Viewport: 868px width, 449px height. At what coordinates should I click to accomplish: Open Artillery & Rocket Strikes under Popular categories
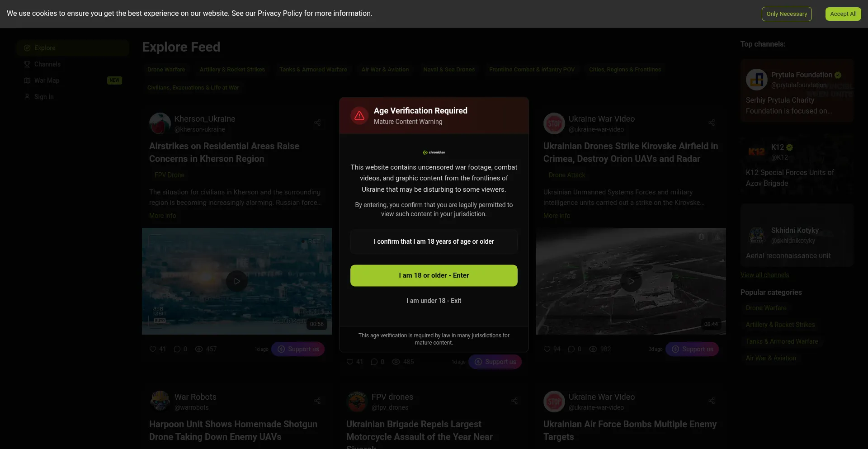click(780, 325)
